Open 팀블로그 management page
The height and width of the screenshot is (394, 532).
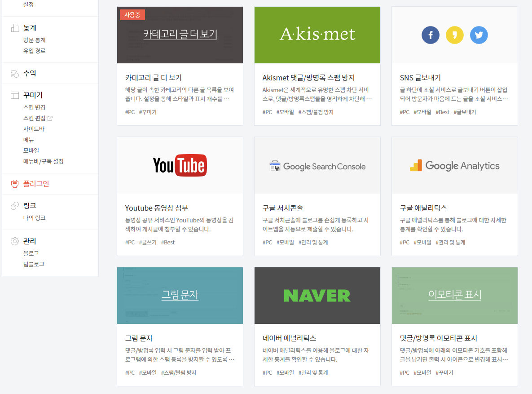point(34,264)
